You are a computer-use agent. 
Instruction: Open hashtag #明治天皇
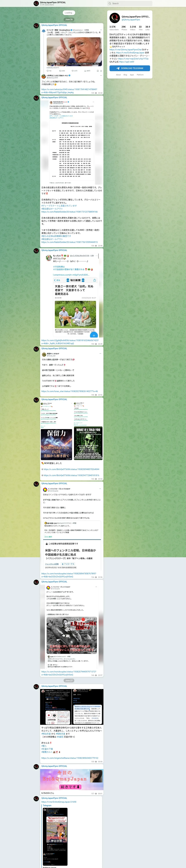(x=46, y=734)
